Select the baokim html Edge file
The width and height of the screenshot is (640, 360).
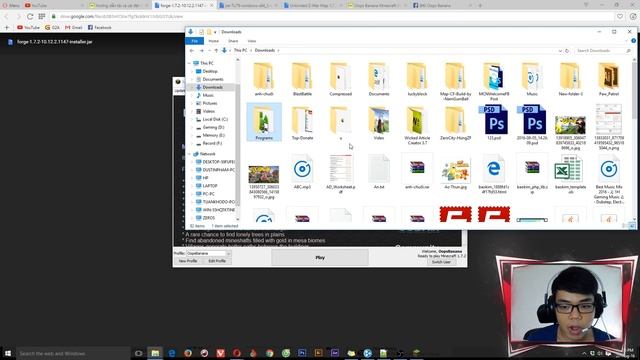pos(493,174)
